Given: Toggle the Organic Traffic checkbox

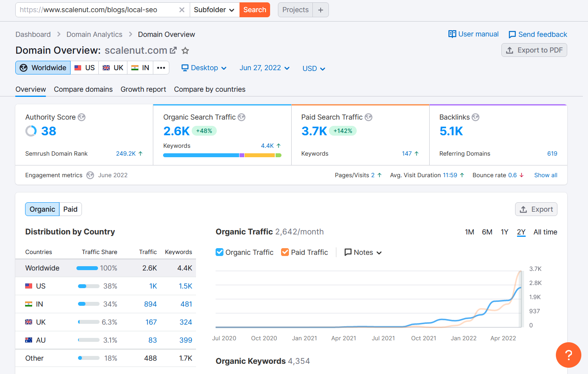Looking at the screenshot, I should tap(220, 252).
